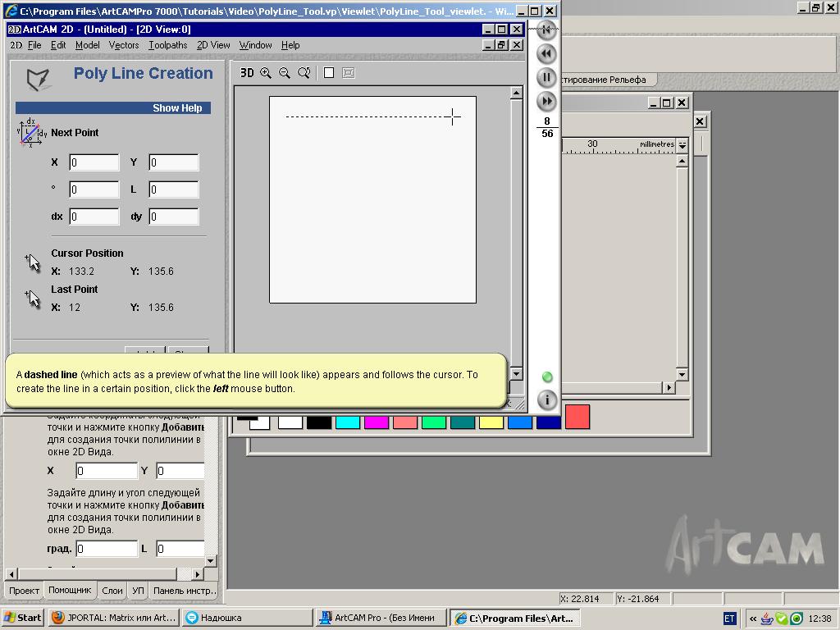Click the град. angle input field
The image size is (840, 630).
pos(107,549)
